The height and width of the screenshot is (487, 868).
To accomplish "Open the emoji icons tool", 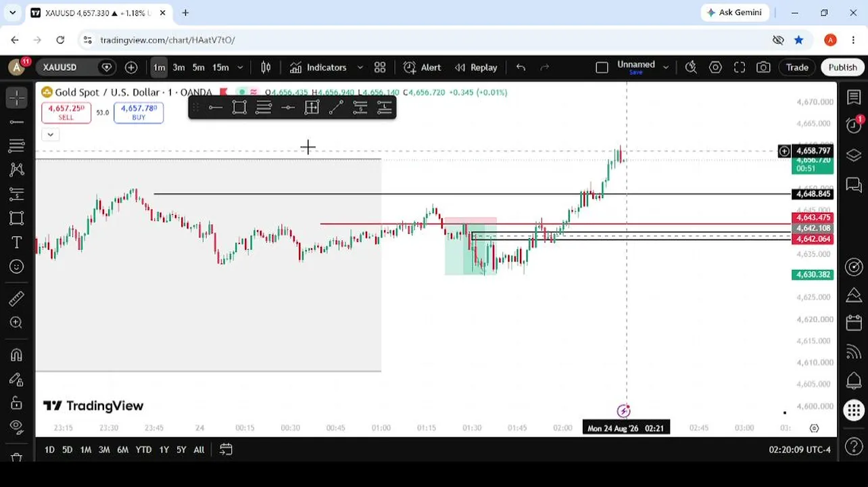I will (x=17, y=266).
